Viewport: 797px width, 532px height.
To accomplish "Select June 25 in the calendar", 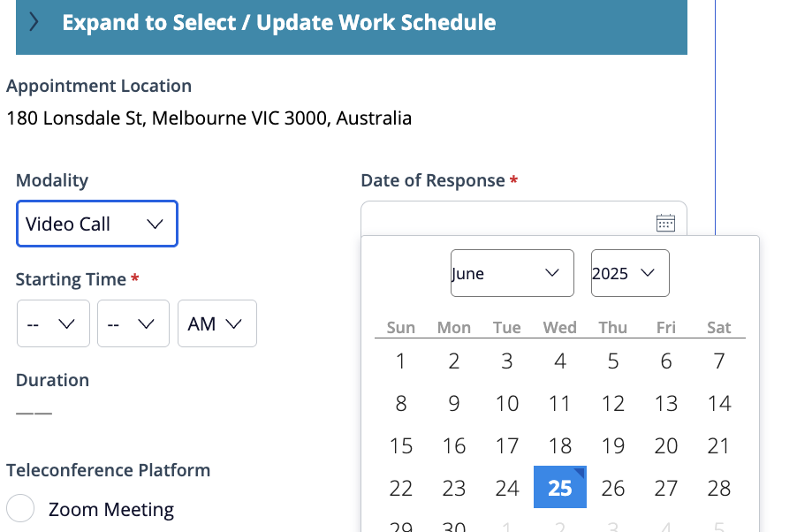I will pyautogui.click(x=559, y=487).
